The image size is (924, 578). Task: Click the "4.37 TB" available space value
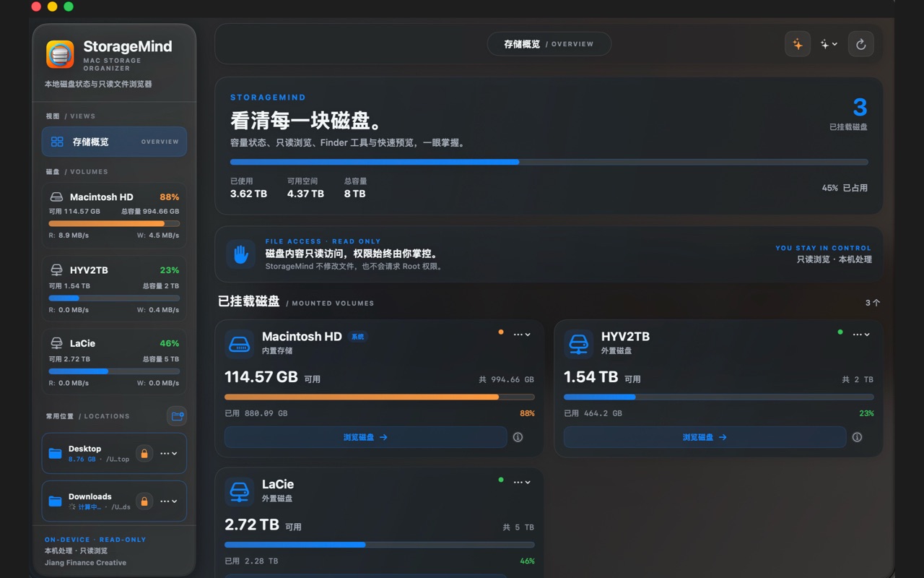coord(305,194)
